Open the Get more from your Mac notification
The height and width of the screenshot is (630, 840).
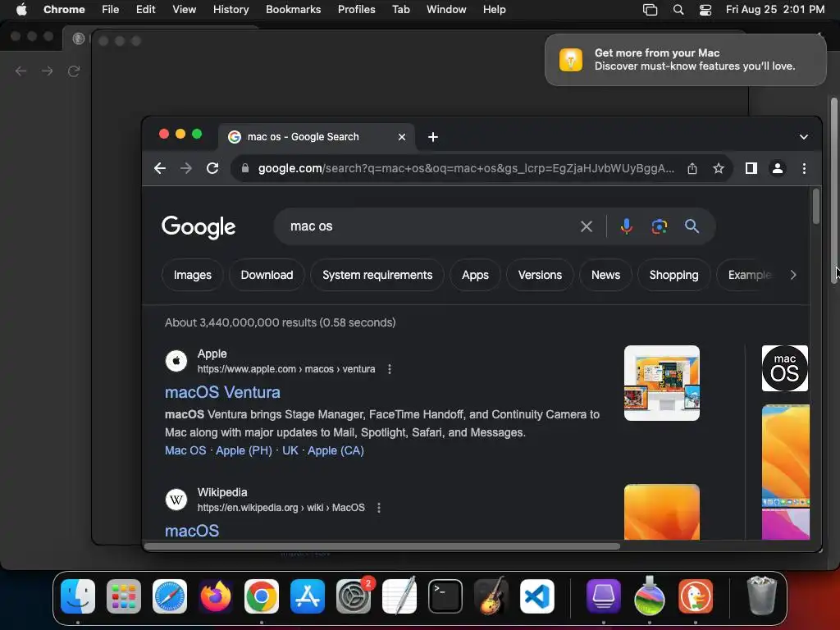(x=685, y=59)
